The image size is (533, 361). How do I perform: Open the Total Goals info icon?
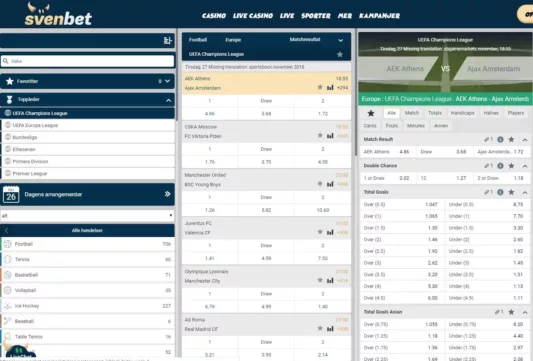[500, 192]
